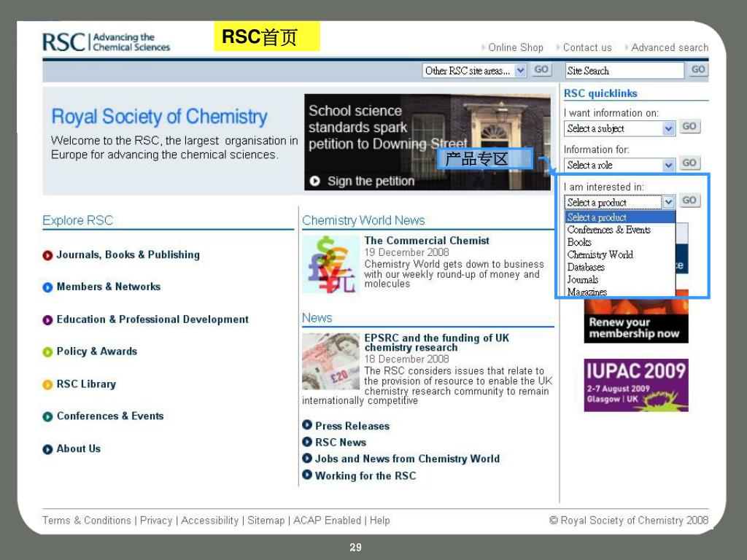The width and height of the screenshot is (747, 560).
Task: Click arrow icon beside Jobs and News from Chemistry World
Action: (307, 458)
